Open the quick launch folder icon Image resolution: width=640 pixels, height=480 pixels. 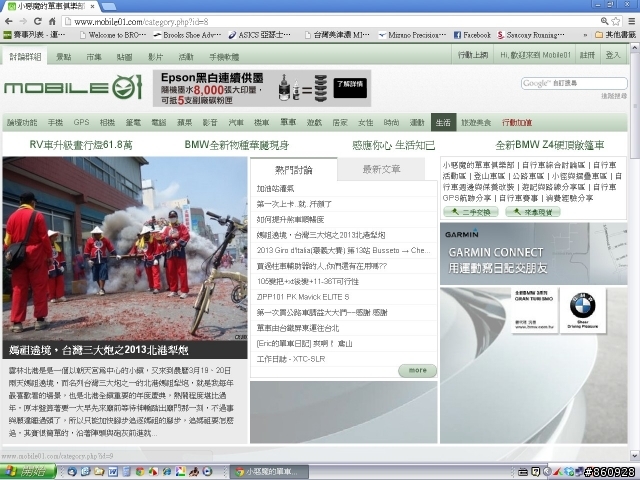point(99,472)
